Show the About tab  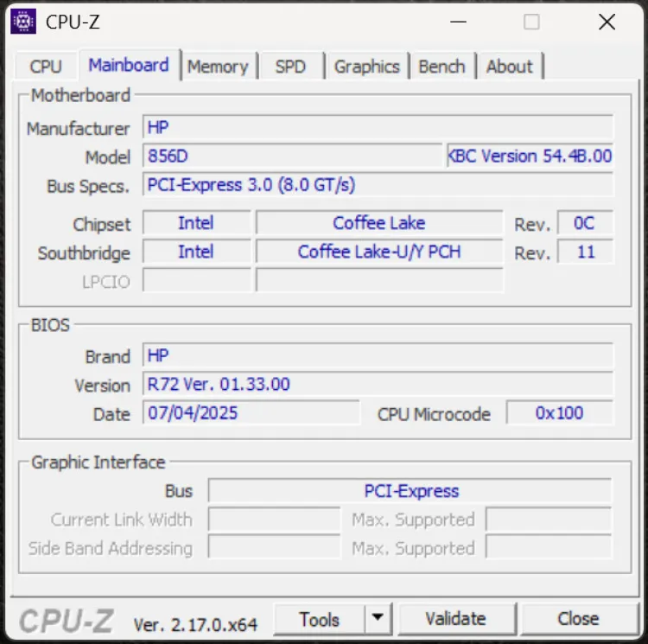coord(509,67)
